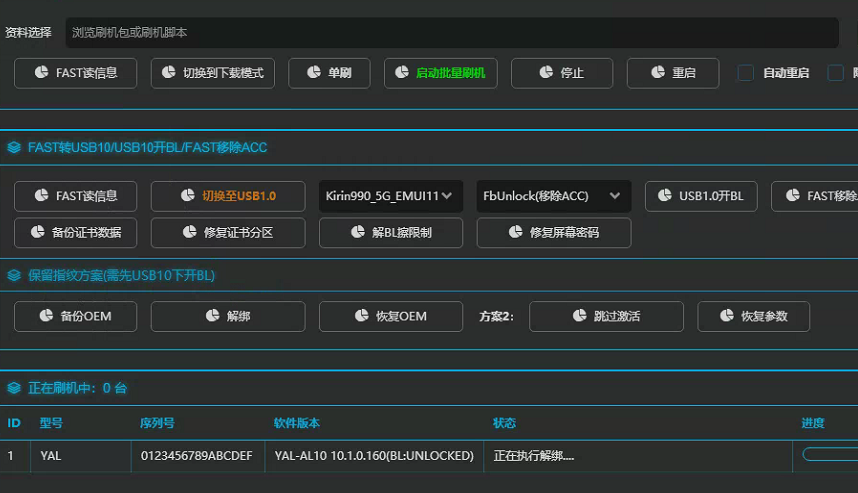Image resolution: width=858 pixels, height=493 pixels.
Task: Click the status text 正在执行解绑
Action: (x=534, y=456)
